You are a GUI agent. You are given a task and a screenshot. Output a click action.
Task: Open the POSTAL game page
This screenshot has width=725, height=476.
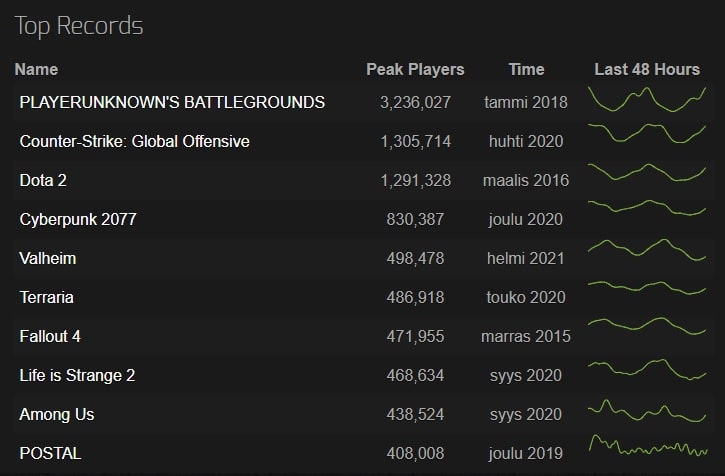click(x=50, y=453)
